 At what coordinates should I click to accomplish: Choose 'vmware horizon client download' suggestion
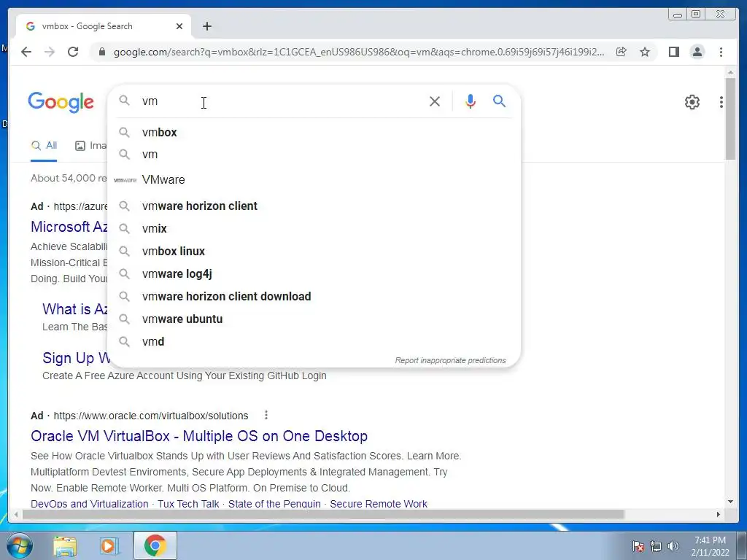coord(314,296)
